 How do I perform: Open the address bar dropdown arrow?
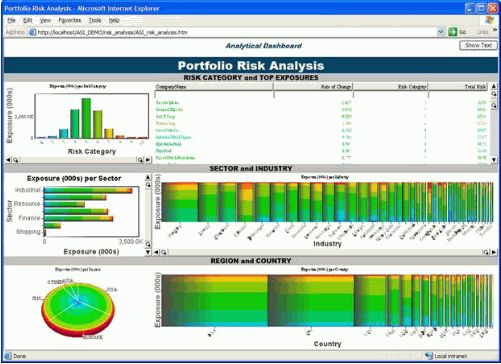441,32
